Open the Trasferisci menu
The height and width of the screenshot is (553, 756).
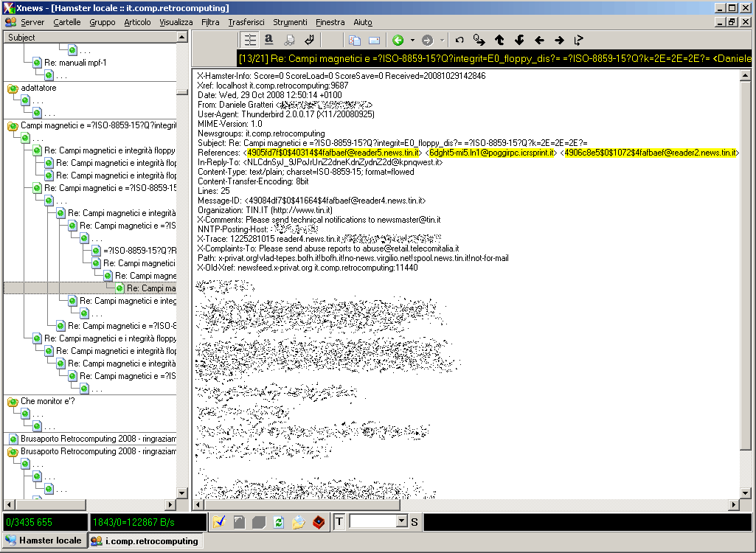(246, 22)
